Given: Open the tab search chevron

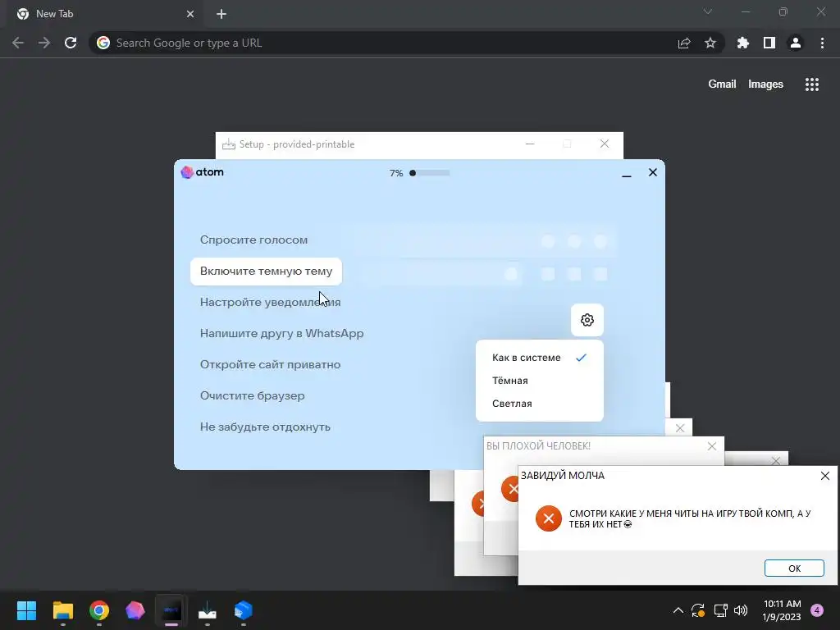Looking at the screenshot, I should click(708, 11).
